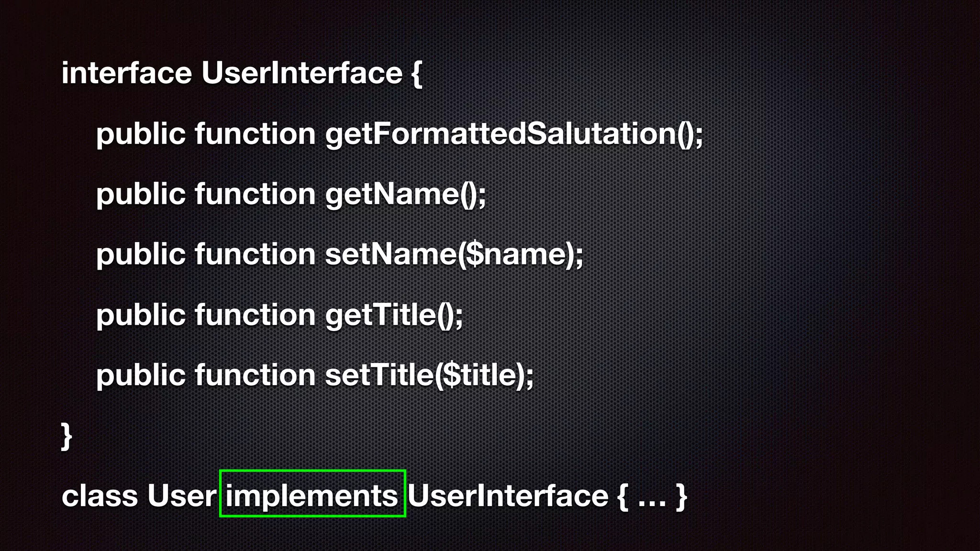This screenshot has width=980, height=551.
Task: Click 'UserInterface' after the implements keyword
Action: click(508, 496)
